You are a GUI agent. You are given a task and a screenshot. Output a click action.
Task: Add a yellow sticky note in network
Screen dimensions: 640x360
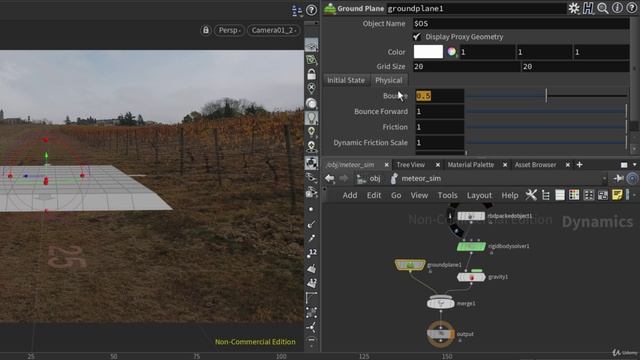[x=617, y=195]
